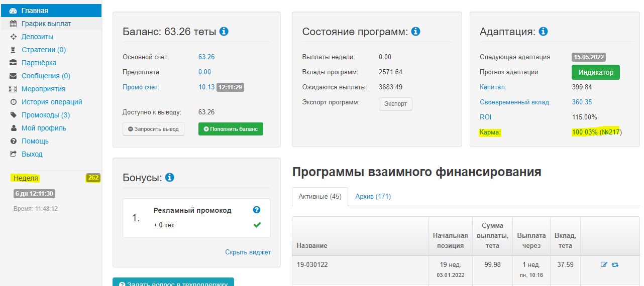Follow the Промо счет link
The width and height of the screenshot is (644, 286).
tap(141, 87)
